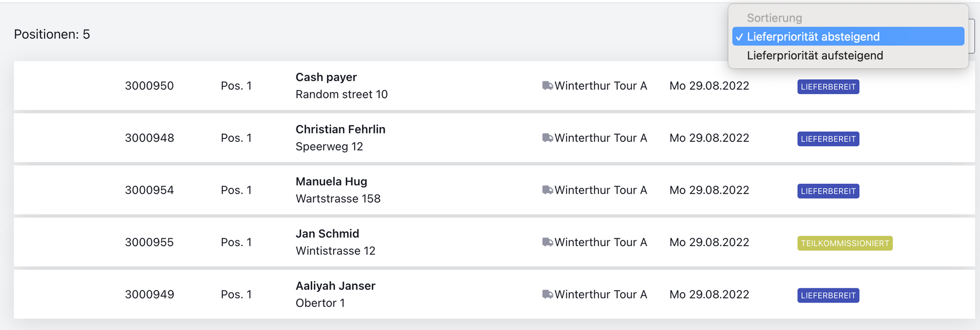Image resolution: width=980 pixels, height=330 pixels.
Task: Open order number 3000955
Action: click(149, 242)
